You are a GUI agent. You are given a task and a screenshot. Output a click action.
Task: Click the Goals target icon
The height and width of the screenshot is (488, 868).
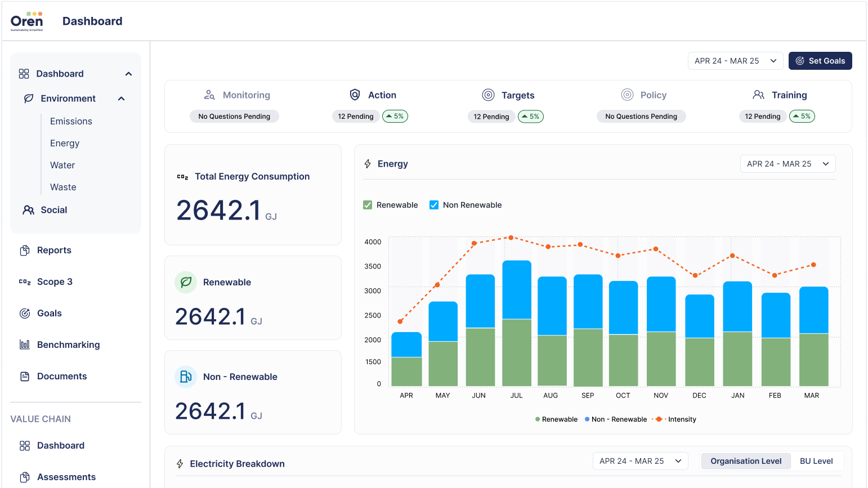point(25,314)
